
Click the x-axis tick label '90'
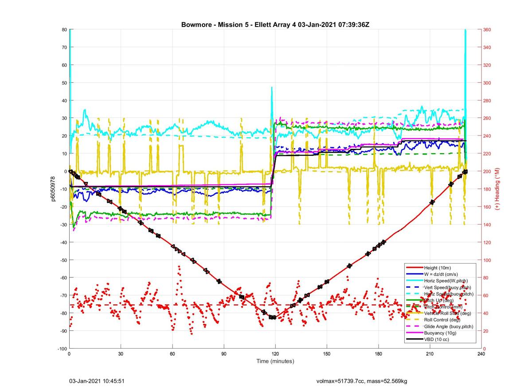click(224, 354)
